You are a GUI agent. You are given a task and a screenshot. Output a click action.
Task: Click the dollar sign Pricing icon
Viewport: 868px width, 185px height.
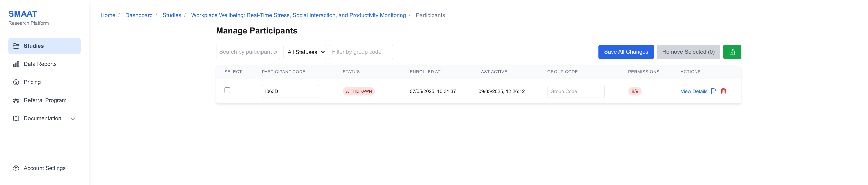pyautogui.click(x=16, y=82)
